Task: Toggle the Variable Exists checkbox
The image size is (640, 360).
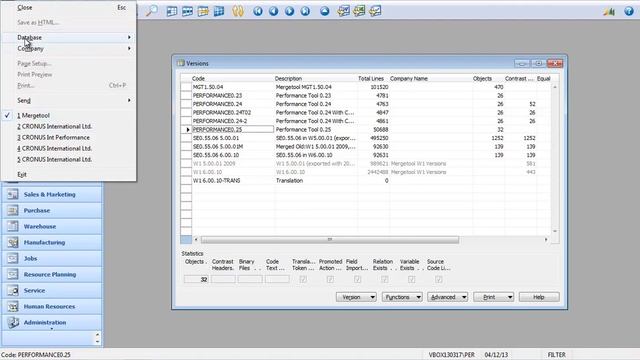Action: [411, 279]
